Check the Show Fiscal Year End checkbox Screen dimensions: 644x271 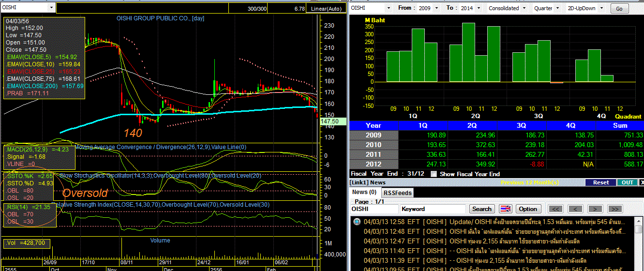tap(434, 174)
